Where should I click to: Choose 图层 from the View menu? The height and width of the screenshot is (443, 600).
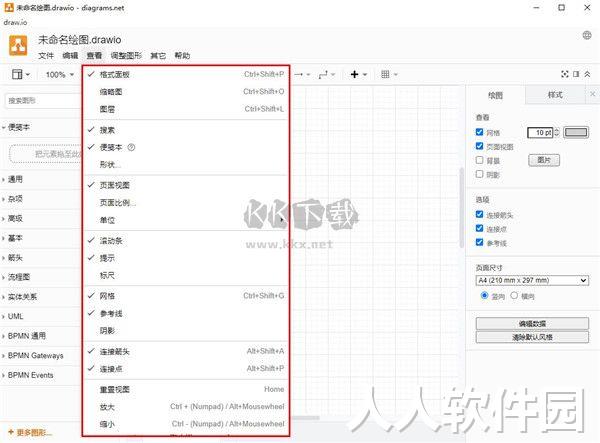click(x=186, y=109)
